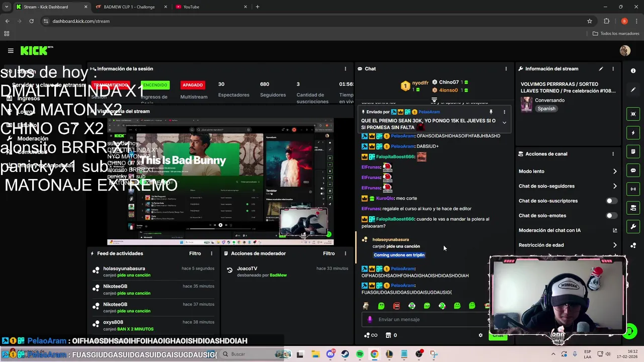Toggle the right sidebar activity feed note widget
644x362 pixels.
click(x=633, y=151)
